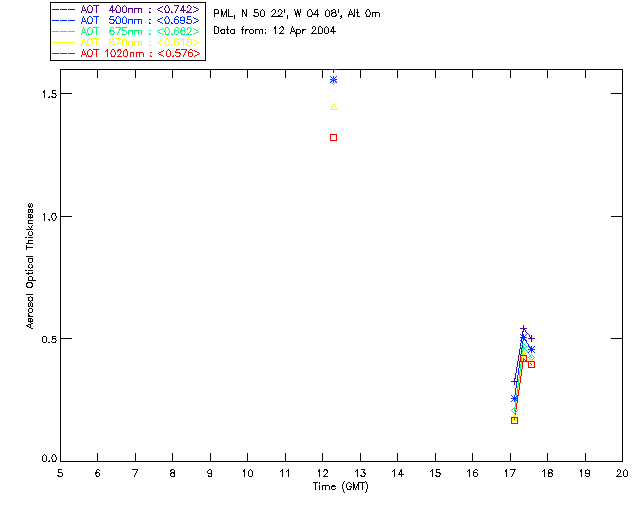This screenshot has height=512, width=640.
Task: Click the x-axis tick label 10
Action: tap(247, 473)
